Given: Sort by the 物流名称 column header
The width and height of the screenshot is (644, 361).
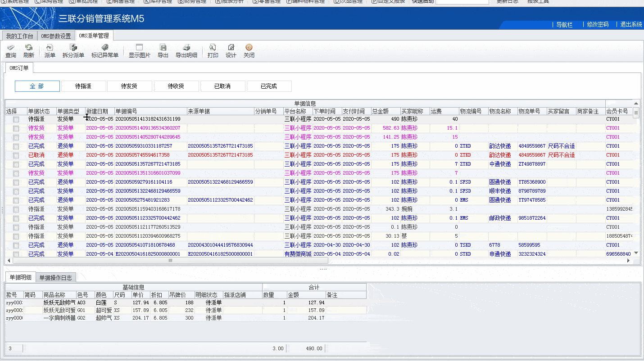Looking at the screenshot, I should click(x=503, y=111).
